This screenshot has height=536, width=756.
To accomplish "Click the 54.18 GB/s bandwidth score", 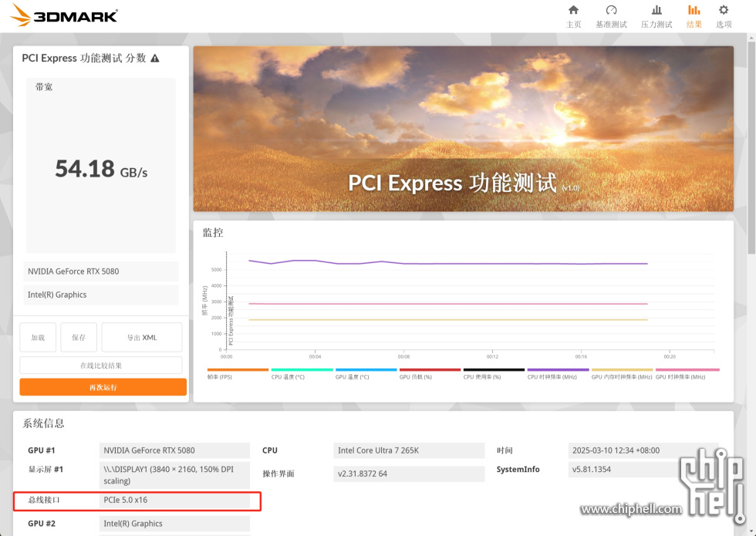I will [x=101, y=169].
